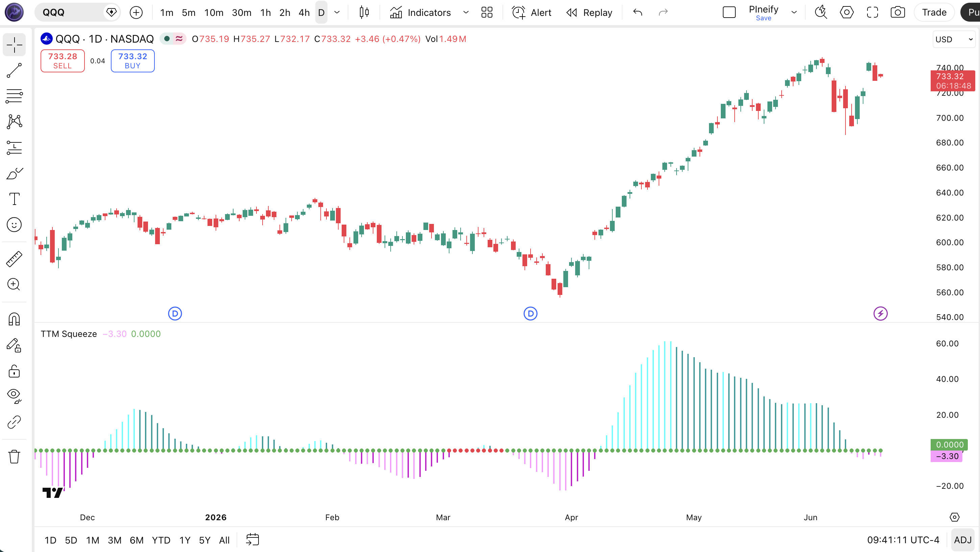Viewport: 980px width, 552px height.
Task: Set the date range to 1D
Action: 50,540
